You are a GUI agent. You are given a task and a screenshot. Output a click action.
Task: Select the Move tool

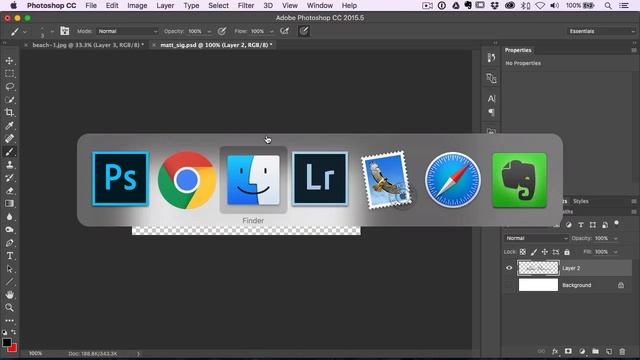point(9,61)
